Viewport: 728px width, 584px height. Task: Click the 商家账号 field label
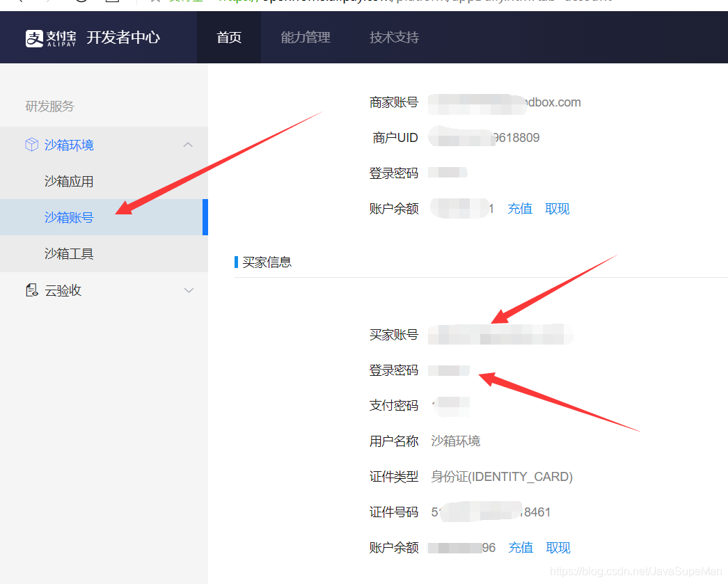[394, 102]
